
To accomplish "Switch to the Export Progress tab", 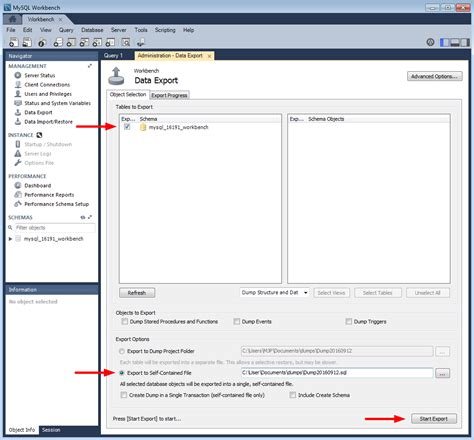I will coord(169,95).
